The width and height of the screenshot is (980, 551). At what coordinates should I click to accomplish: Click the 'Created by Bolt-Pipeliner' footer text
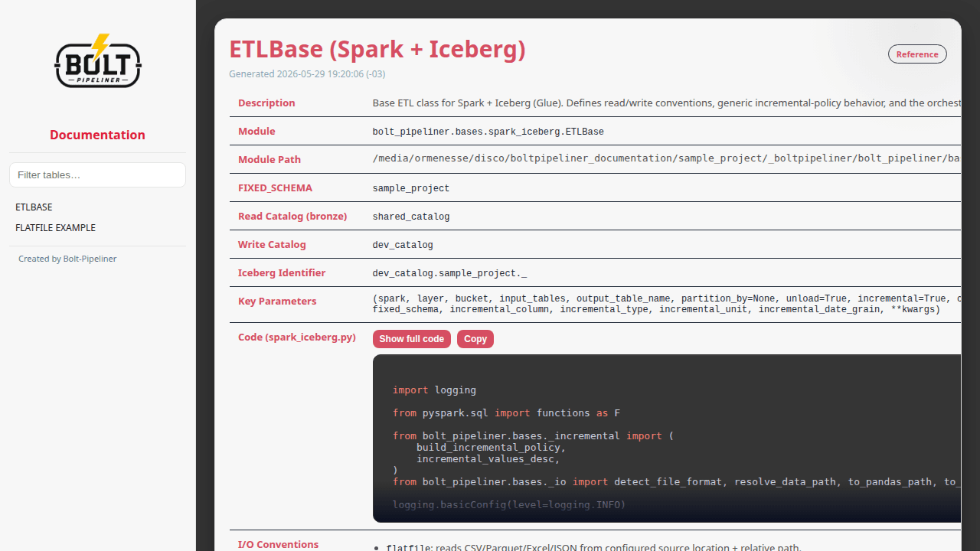tap(67, 259)
